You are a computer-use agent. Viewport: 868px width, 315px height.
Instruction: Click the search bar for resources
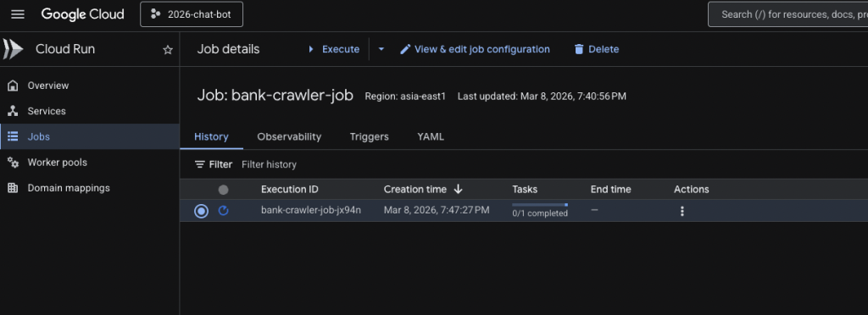[x=787, y=14]
